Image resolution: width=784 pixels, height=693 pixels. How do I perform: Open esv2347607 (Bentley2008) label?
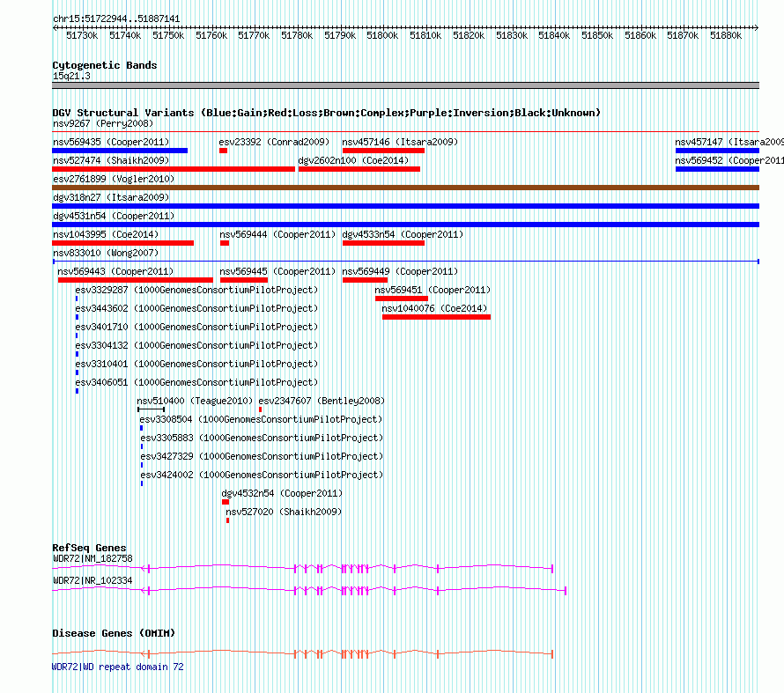(322, 401)
